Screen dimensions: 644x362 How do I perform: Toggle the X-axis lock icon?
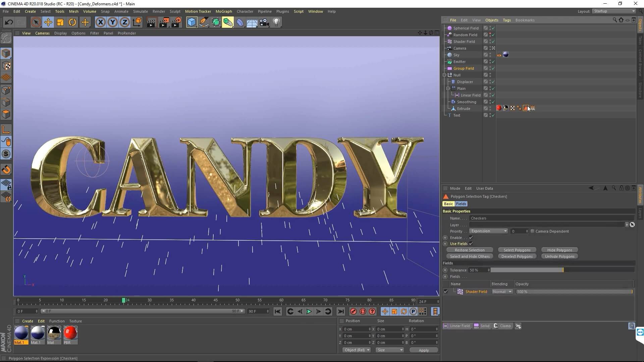(100, 22)
